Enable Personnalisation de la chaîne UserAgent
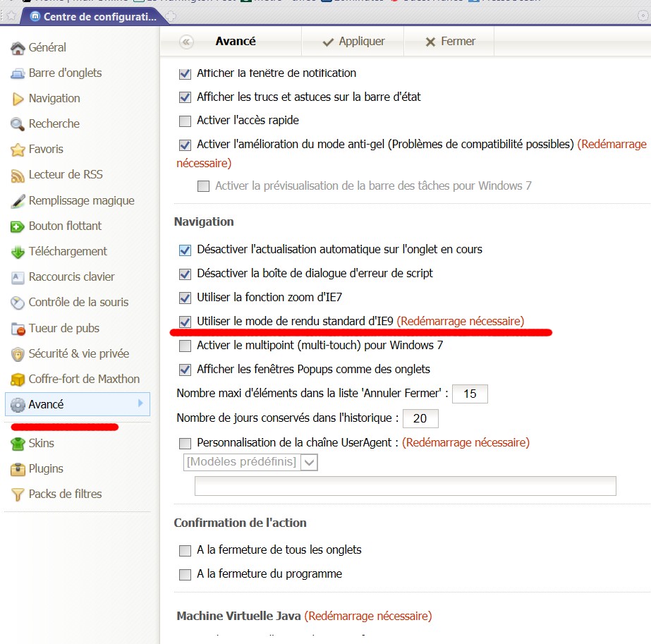 (185, 443)
